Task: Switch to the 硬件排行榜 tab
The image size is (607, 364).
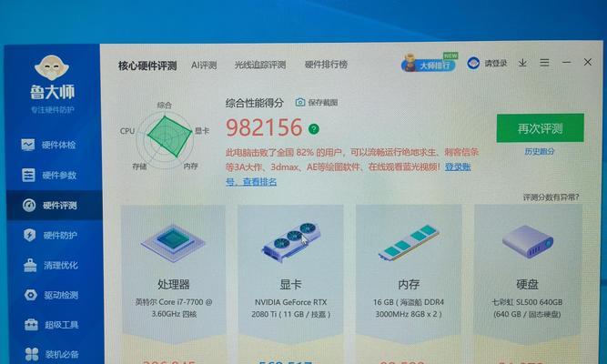Action: tap(326, 65)
